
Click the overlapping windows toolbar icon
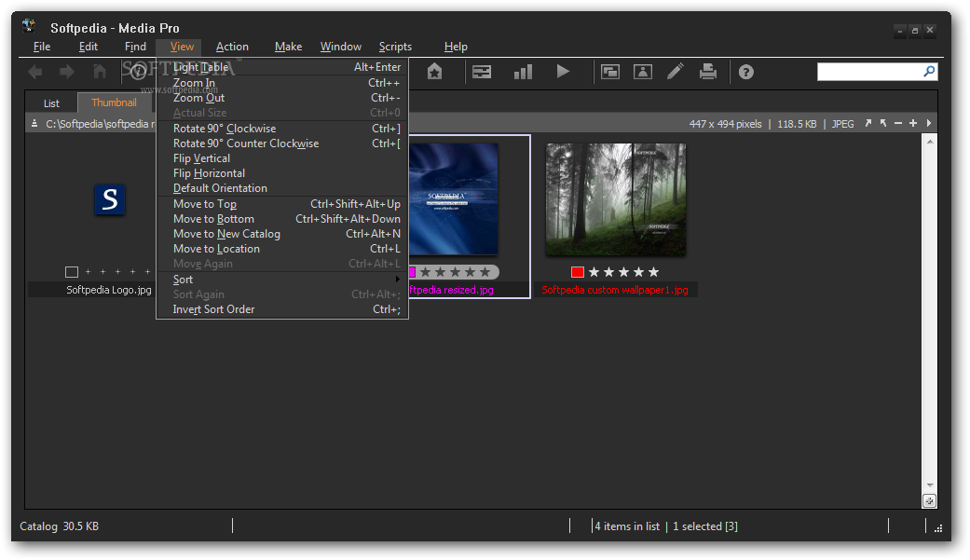[610, 72]
